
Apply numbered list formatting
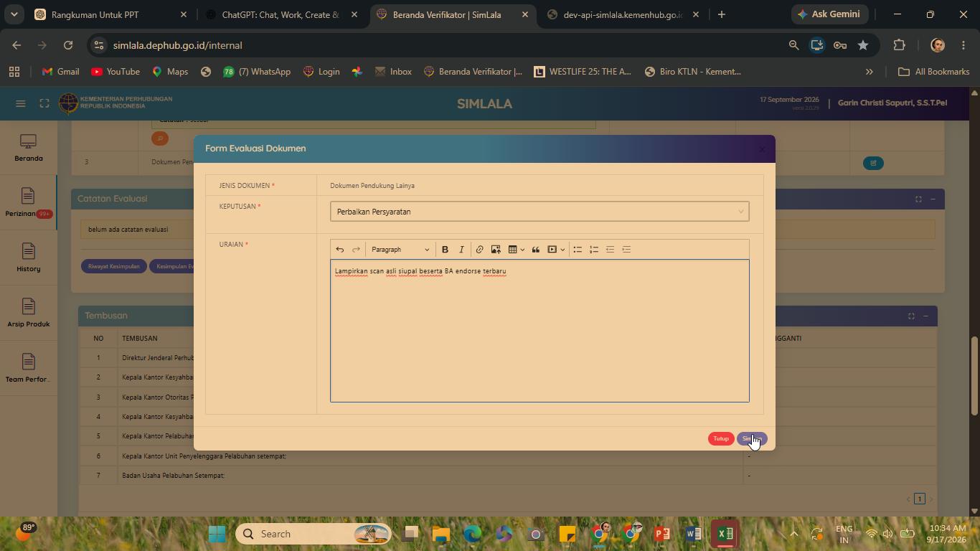tap(594, 250)
